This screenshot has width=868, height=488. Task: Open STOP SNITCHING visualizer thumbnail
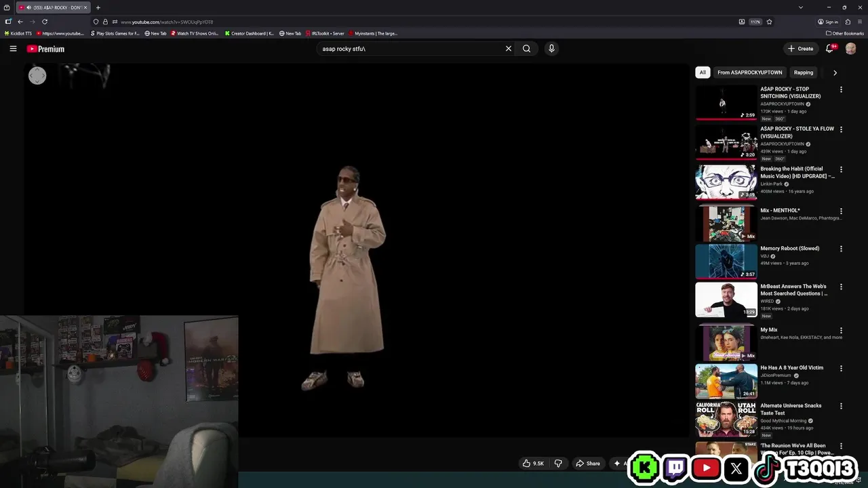pyautogui.click(x=726, y=103)
